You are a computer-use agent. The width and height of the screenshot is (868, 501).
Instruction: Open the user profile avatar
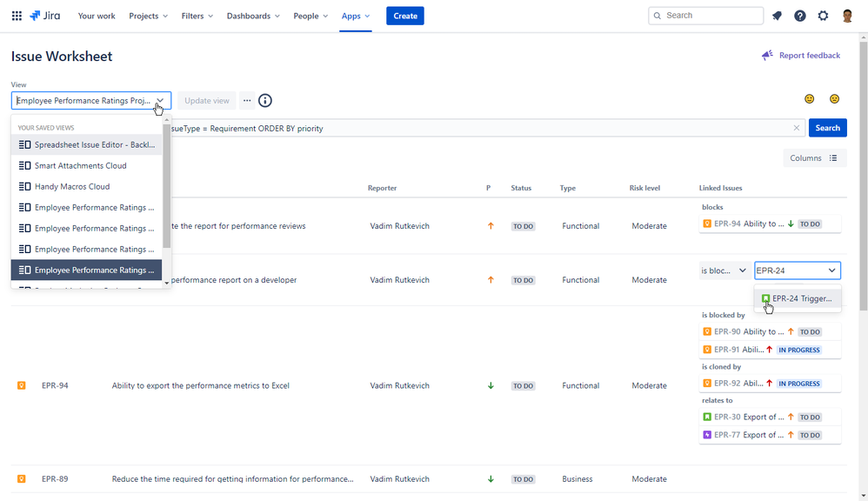click(847, 16)
